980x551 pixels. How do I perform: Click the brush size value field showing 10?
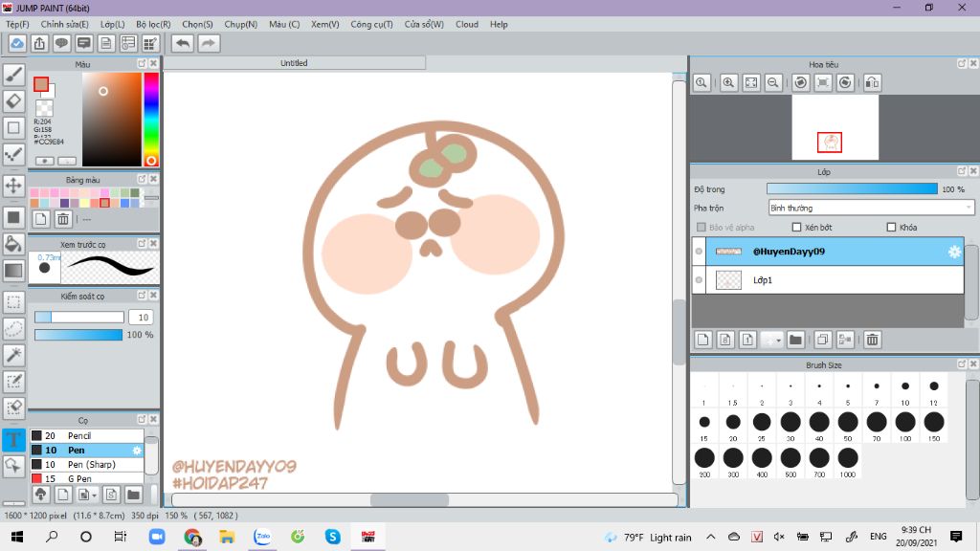142,317
